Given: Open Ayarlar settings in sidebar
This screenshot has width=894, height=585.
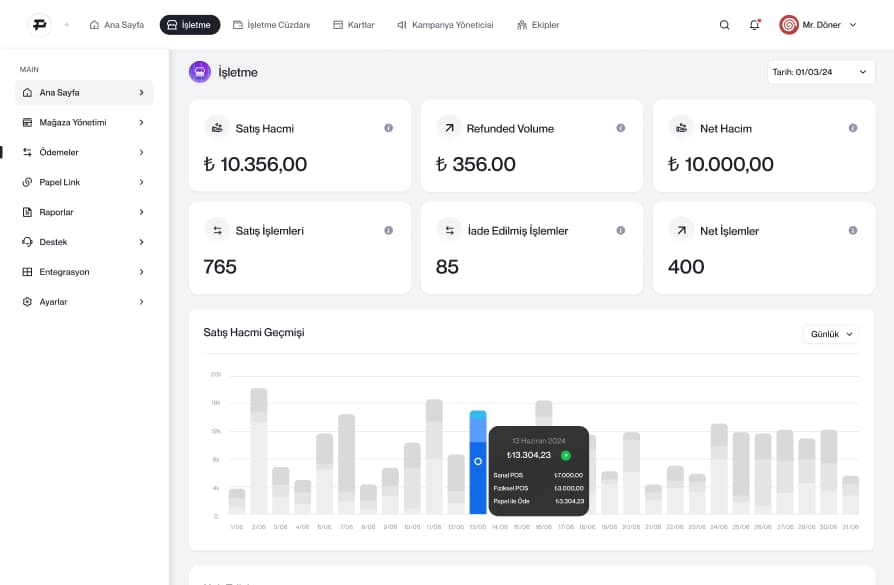Looking at the screenshot, I should (x=84, y=302).
